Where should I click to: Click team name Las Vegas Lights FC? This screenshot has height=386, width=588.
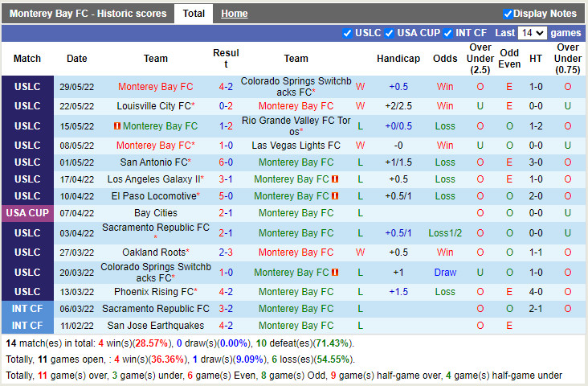[296, 146]
